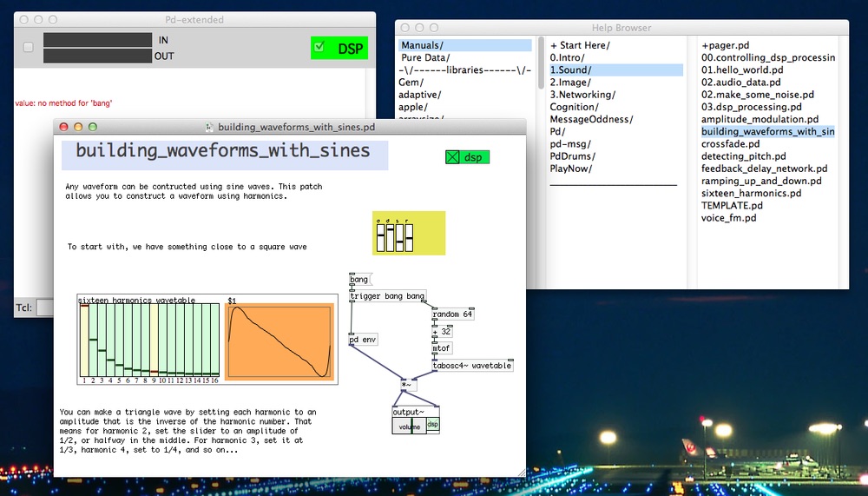
Task: Click the 'r' release slider in yellow ADSR panel
Action: coord(409,236)
